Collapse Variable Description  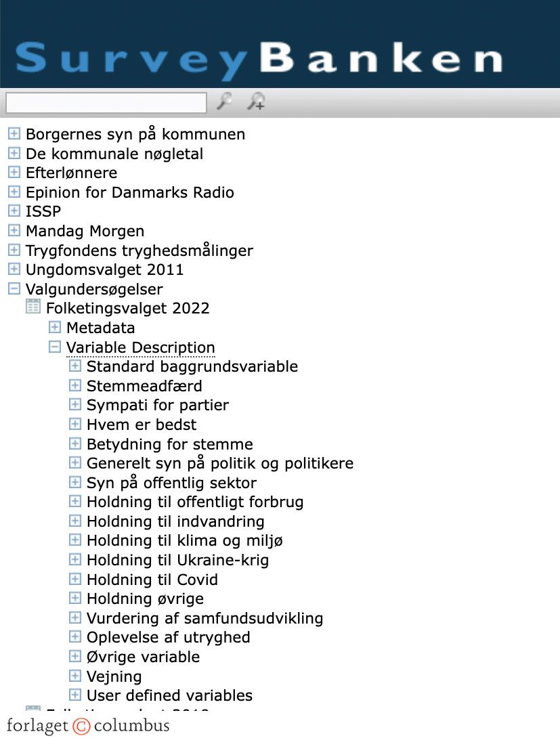[x=54, y=346]
